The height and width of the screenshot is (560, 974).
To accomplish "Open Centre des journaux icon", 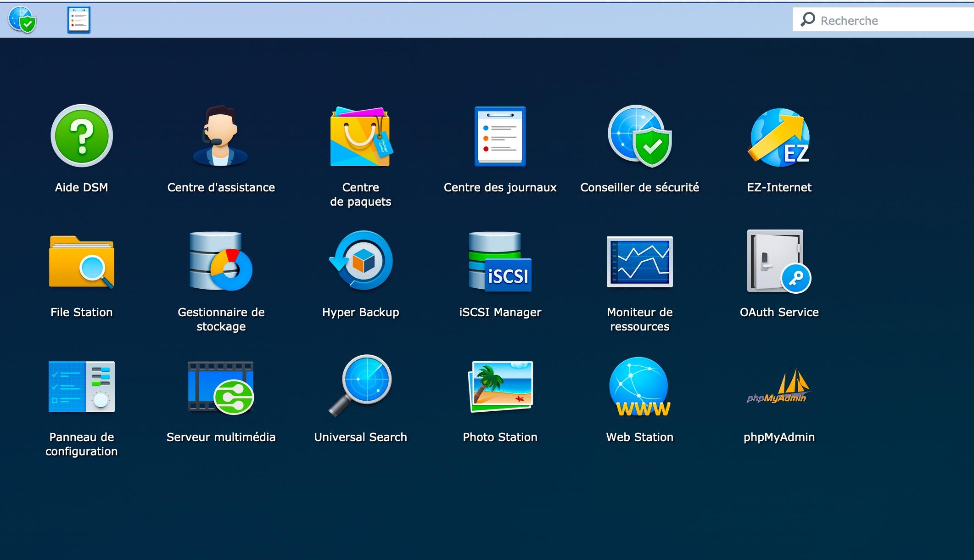I will coord(500,136).
